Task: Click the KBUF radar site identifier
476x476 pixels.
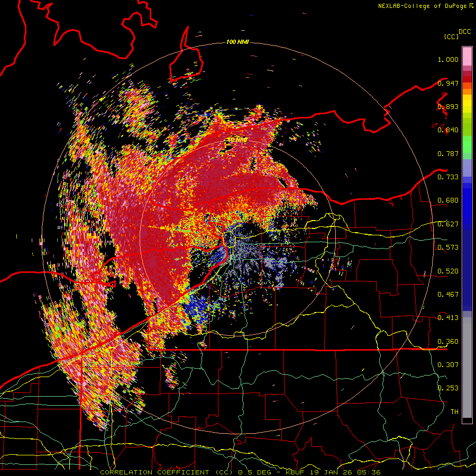Action: 295,472
